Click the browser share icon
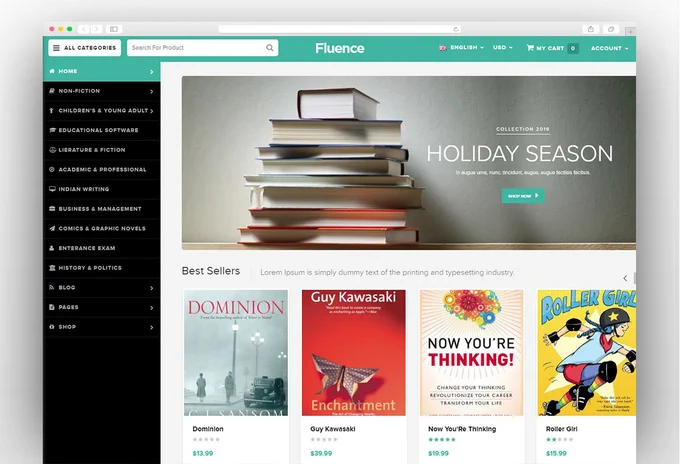Image resolution: width=680 pixels, height=464 pixels. tap(591, 29)
